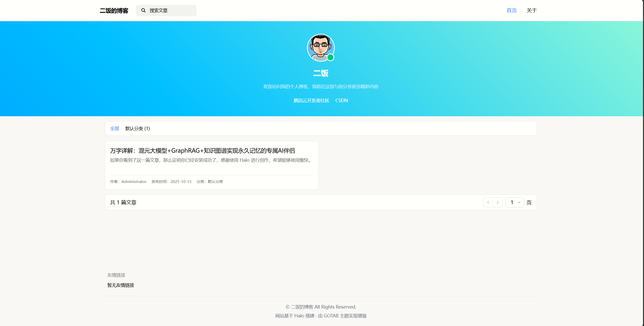
Task: Open the 腾讯云开发者社区 link
Action: (311, 100)
